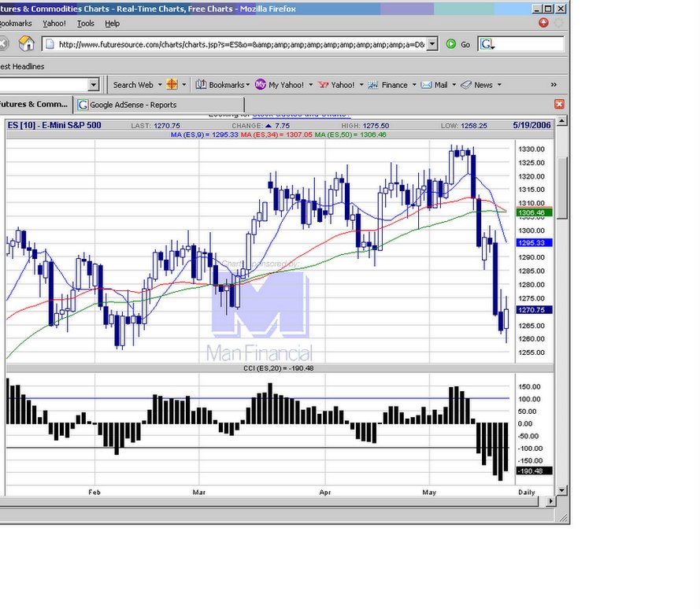Click the blue 1295.33 price axis marker

click(534, 242)
